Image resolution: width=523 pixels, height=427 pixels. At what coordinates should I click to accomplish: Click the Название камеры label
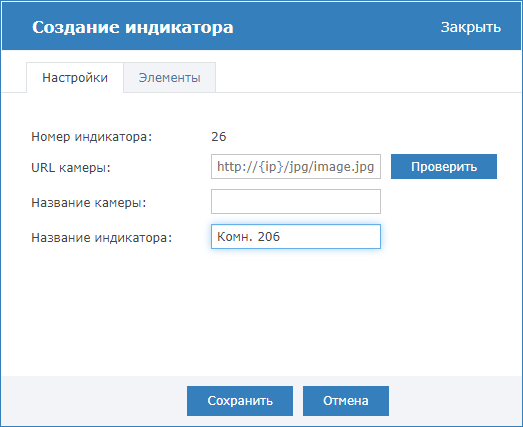89,203
